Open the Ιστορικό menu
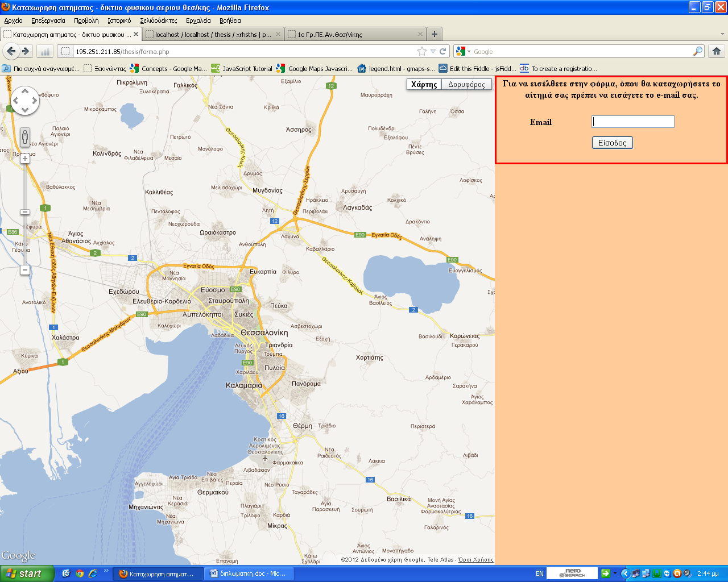728x582 pixels. point(119,20)
